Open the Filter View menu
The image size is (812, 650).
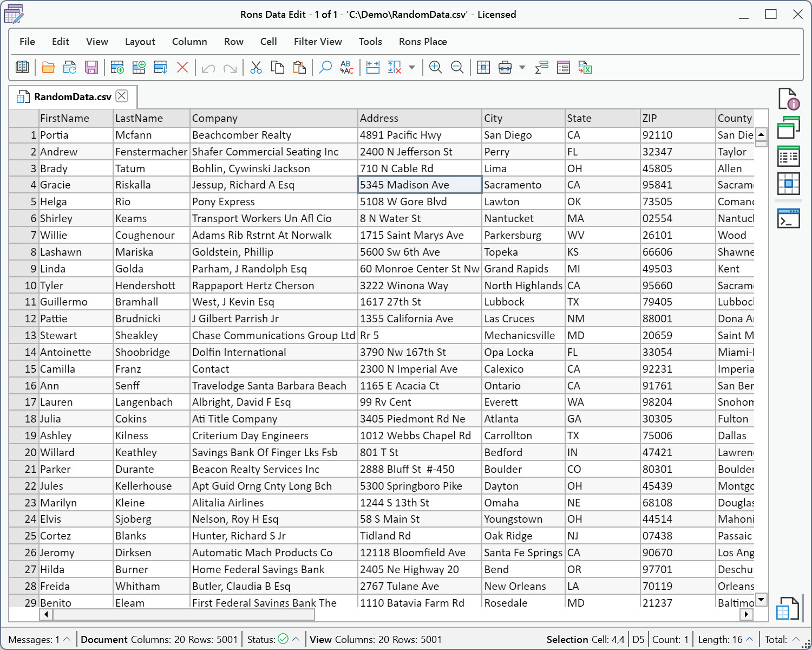(318, 42)
